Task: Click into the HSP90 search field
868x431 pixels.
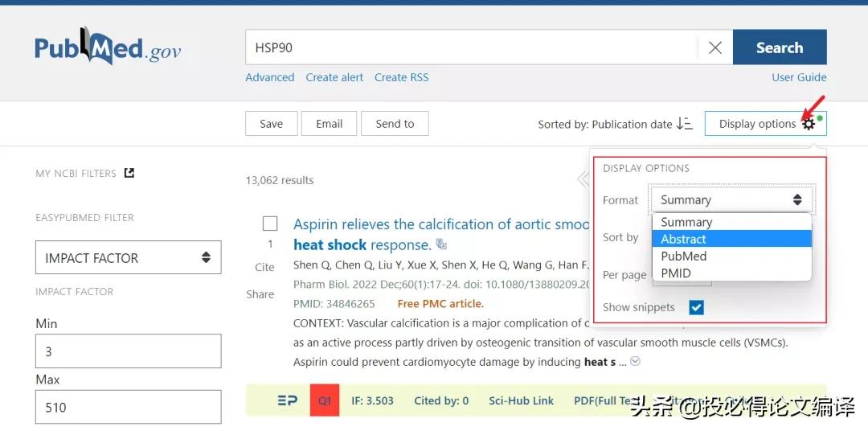Action: point(471,47)
